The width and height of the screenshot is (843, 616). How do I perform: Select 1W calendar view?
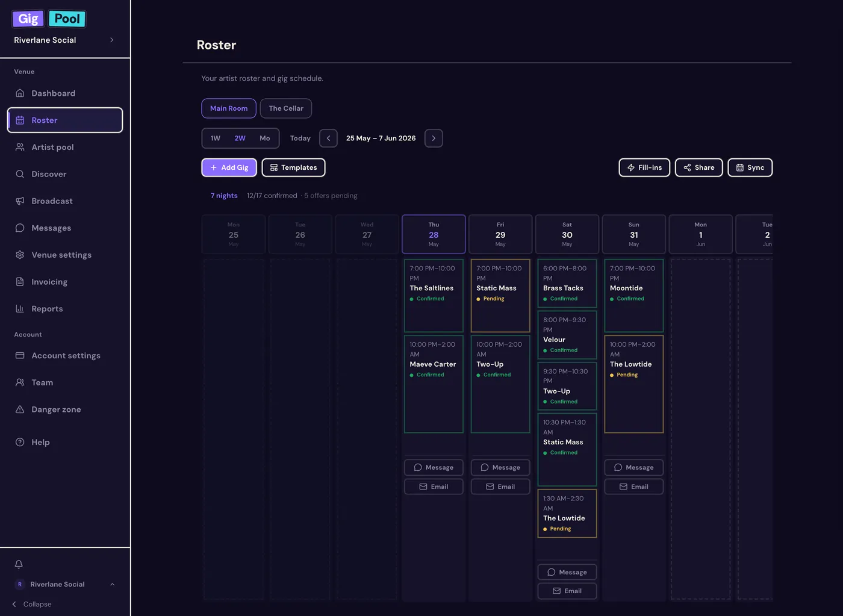pos(216,138)
